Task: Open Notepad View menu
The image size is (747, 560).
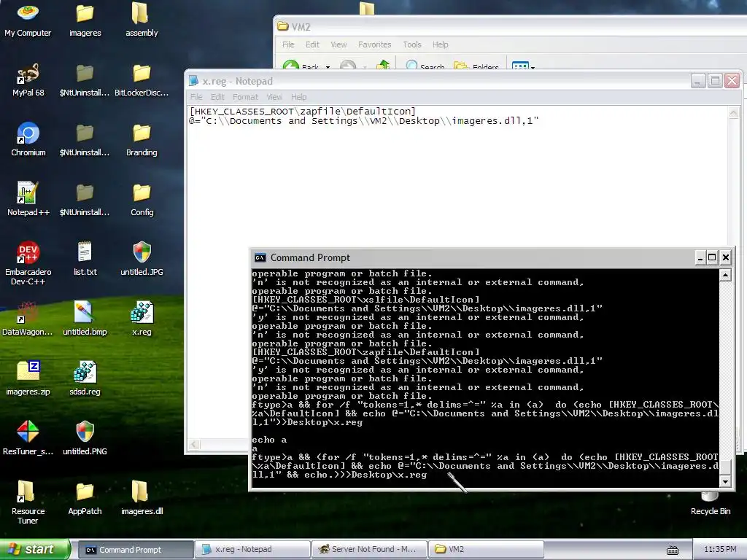Action: pyautogui.click(x=274, y=97)
